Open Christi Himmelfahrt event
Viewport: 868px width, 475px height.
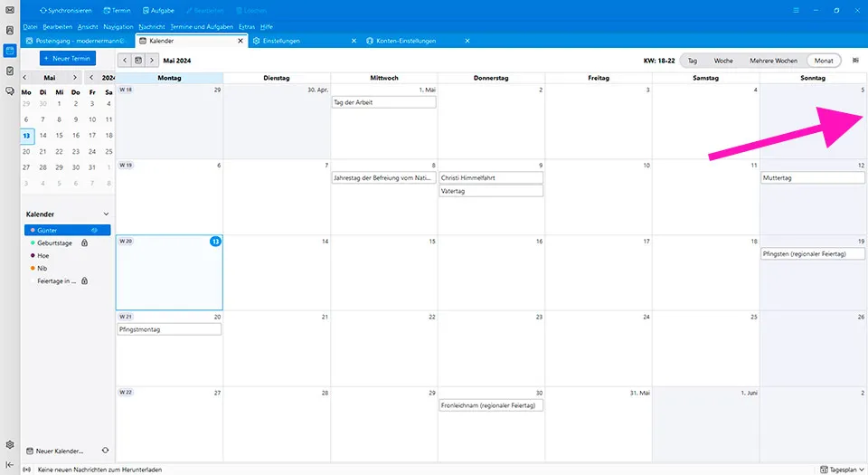(x=491, y=177)
